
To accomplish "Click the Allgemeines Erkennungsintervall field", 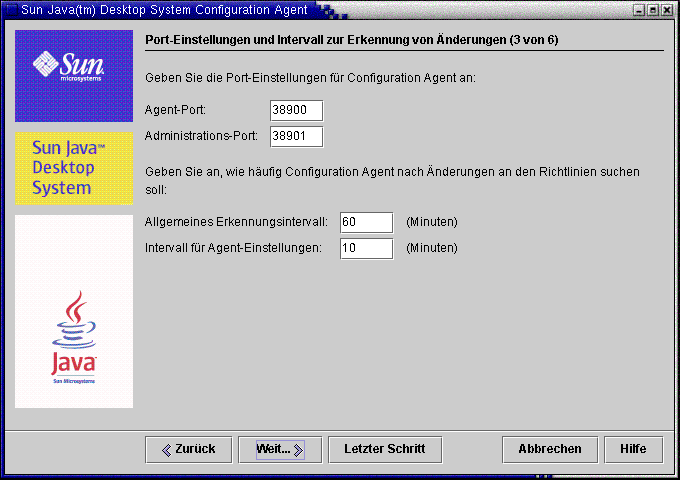I will pos(367,222).
